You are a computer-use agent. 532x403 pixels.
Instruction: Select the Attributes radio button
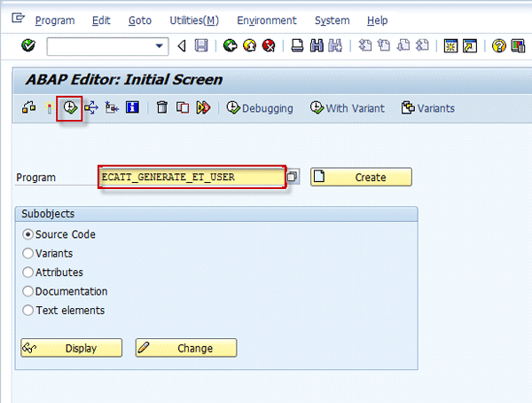(27, 273)
